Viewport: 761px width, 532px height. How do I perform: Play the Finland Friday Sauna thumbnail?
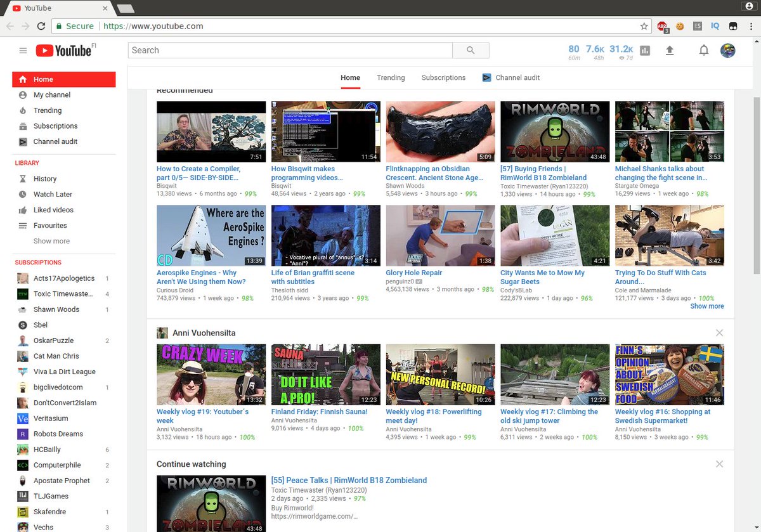pos(326,375)
